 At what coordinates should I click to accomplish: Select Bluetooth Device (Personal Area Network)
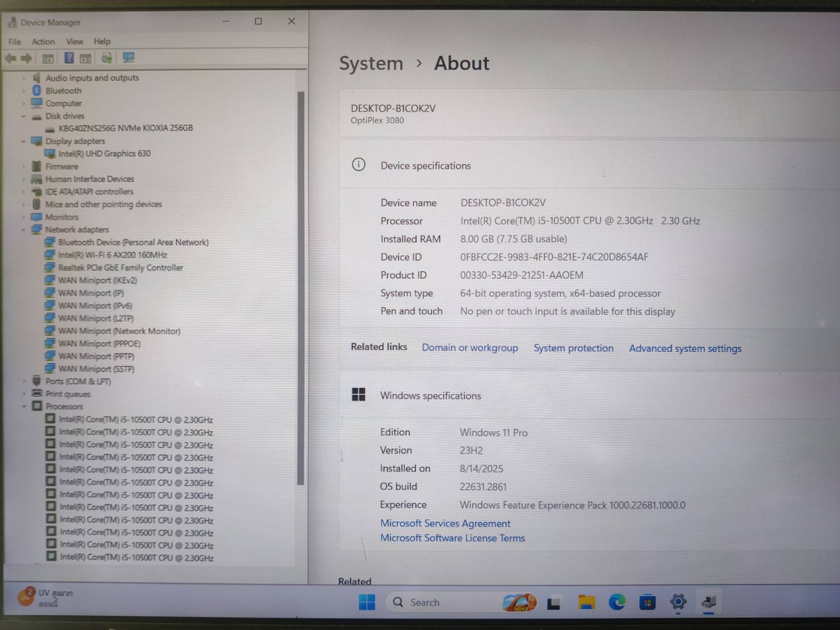[x=133, y=242]
